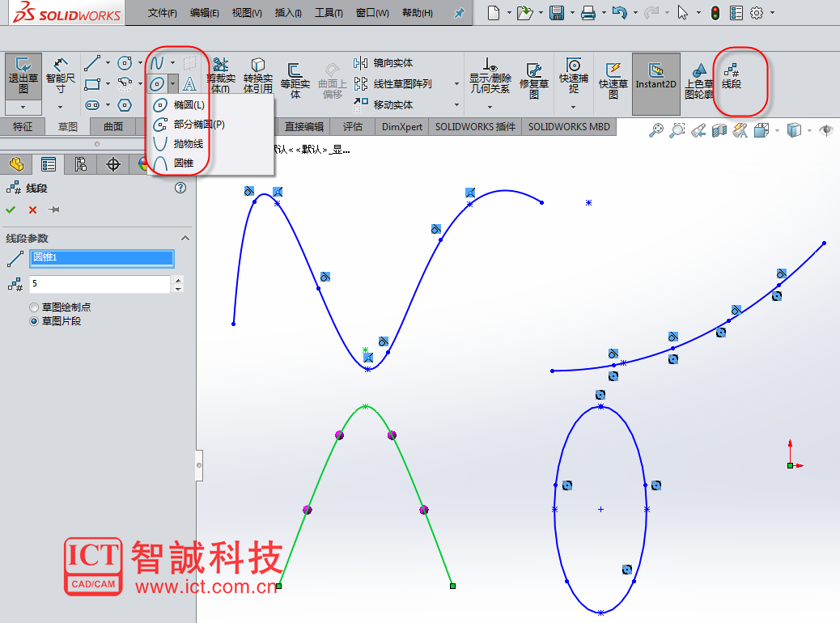The height and width of the screenshot is (623, 840).
Task: Select the Polygon sketch tool
Action: click(x=125, y=105)
